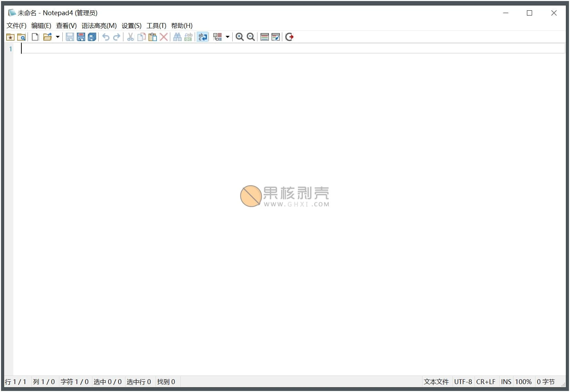Zoom out with magnifier minus icon
This screenshot has height=392, width=570.
(251, 37)
